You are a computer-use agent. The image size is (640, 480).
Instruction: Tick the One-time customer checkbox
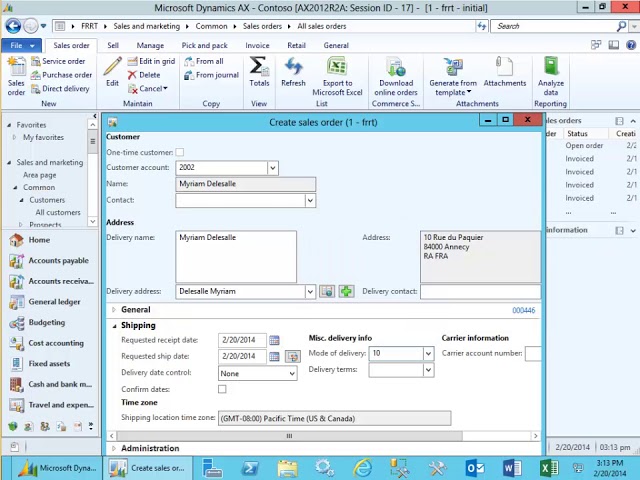(180, 152)
